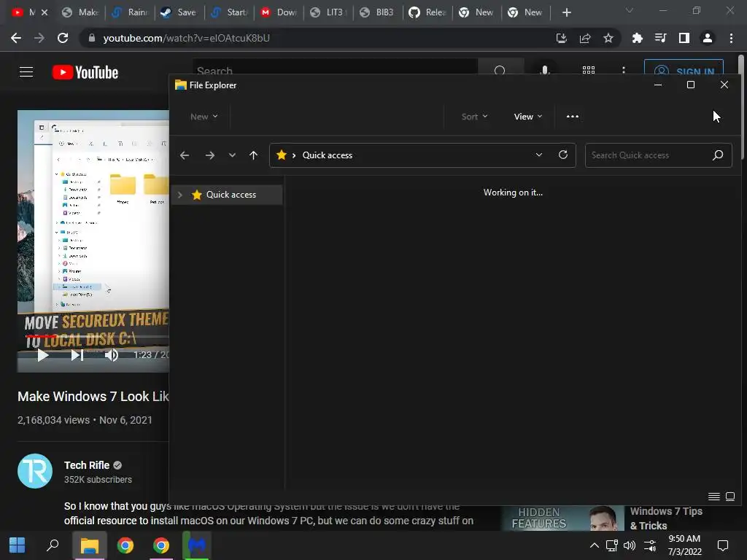The height and width of the screenshot is (560, 747).
Task: Click YouTube voice search microphone
Action: pos(544,70)
